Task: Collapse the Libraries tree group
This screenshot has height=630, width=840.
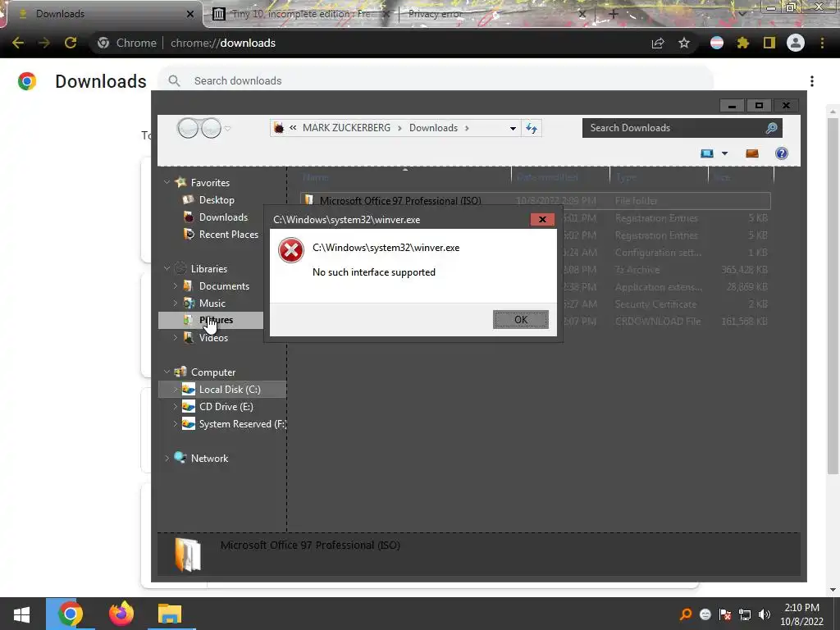Action: 167,268
